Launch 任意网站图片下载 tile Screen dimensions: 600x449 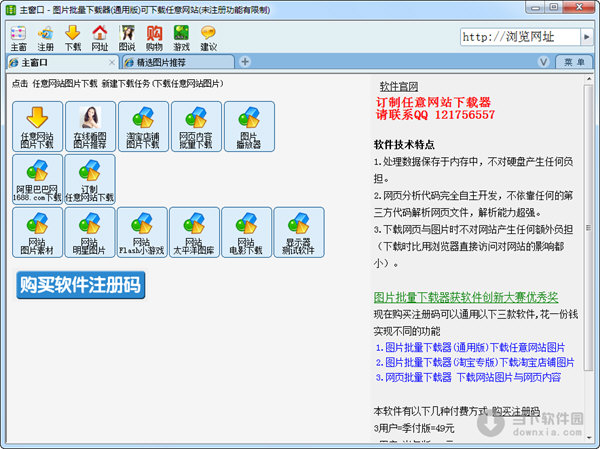point(37,126)
